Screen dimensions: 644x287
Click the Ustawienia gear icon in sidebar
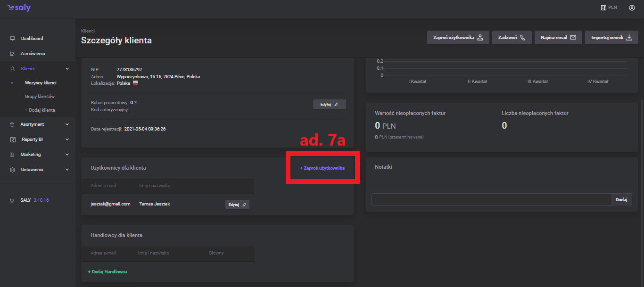coord(12,170)
